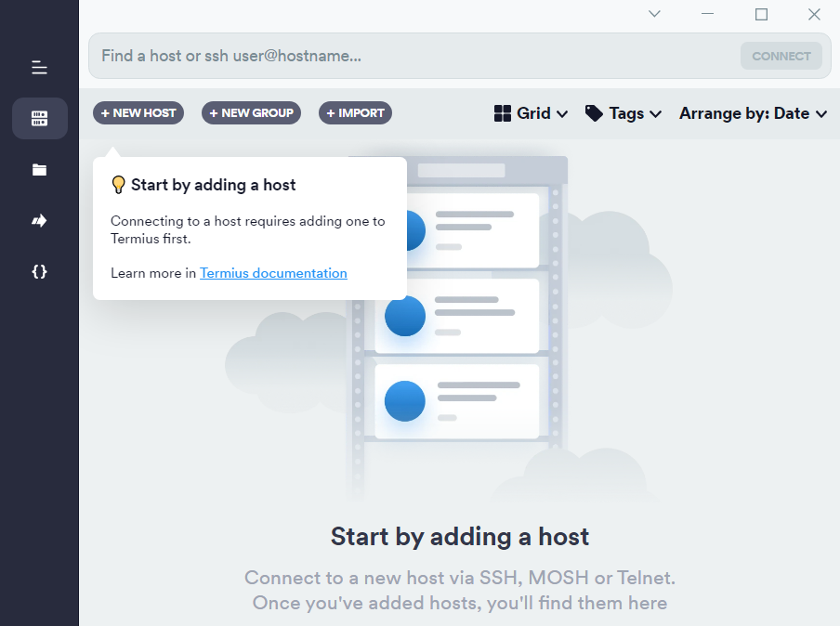
Task: Click the CONNECT button
Action: tap(781, 56)
